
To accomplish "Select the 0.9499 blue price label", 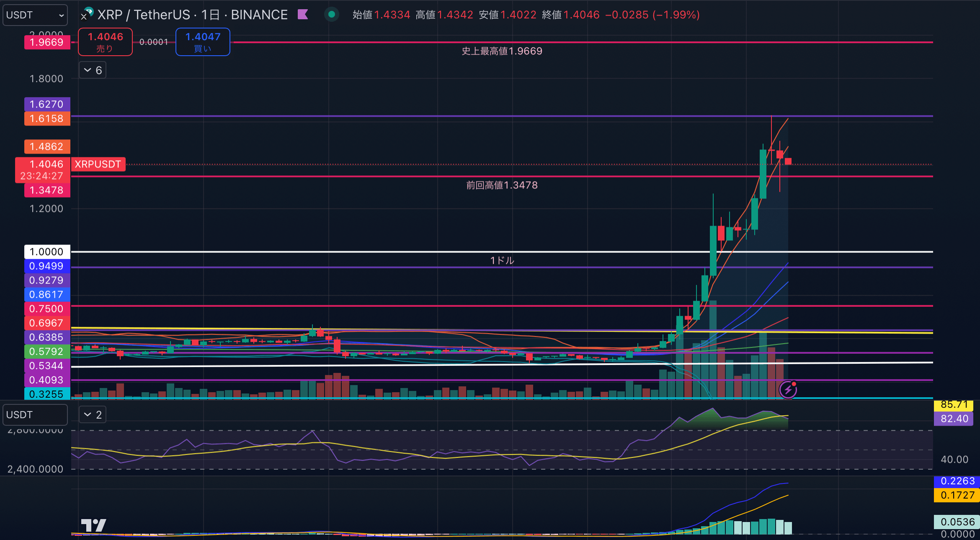I will pyautogui.click(x=47, y=266).
